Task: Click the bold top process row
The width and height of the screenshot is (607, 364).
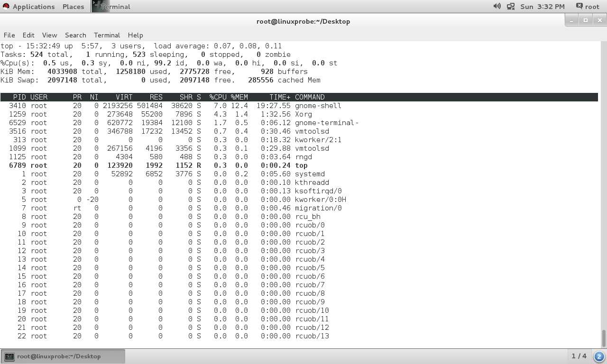Action: (x=299, y=165)
